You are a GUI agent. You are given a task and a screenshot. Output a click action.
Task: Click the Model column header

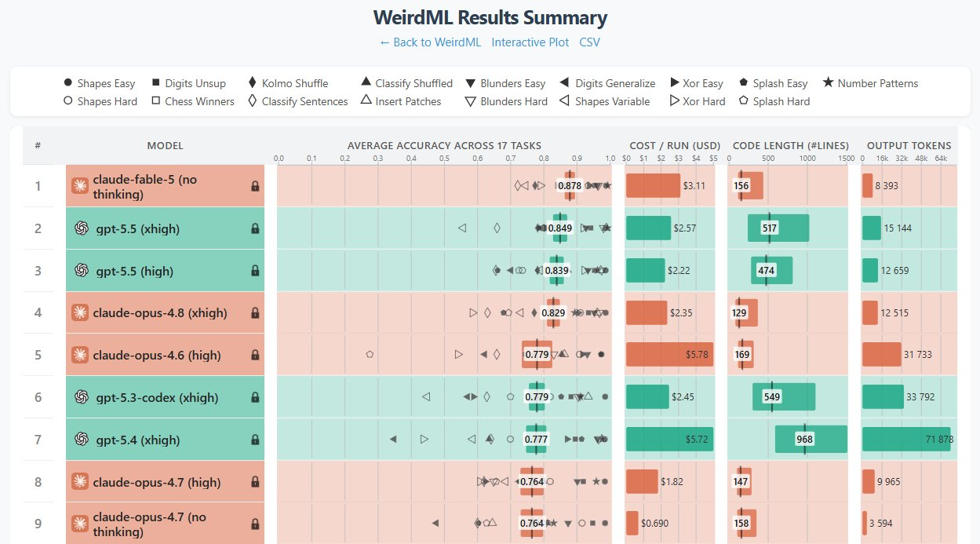point(165,145)
